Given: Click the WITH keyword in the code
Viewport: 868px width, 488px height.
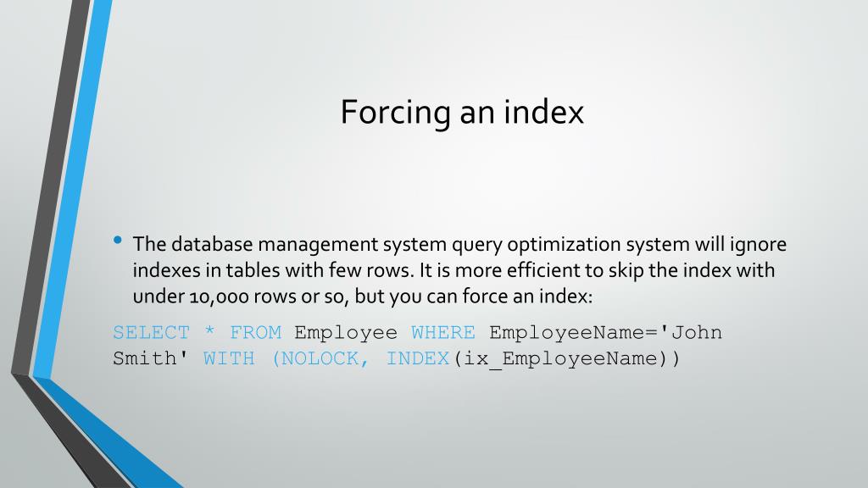Looking at the screenshot, I should (229, 358).
